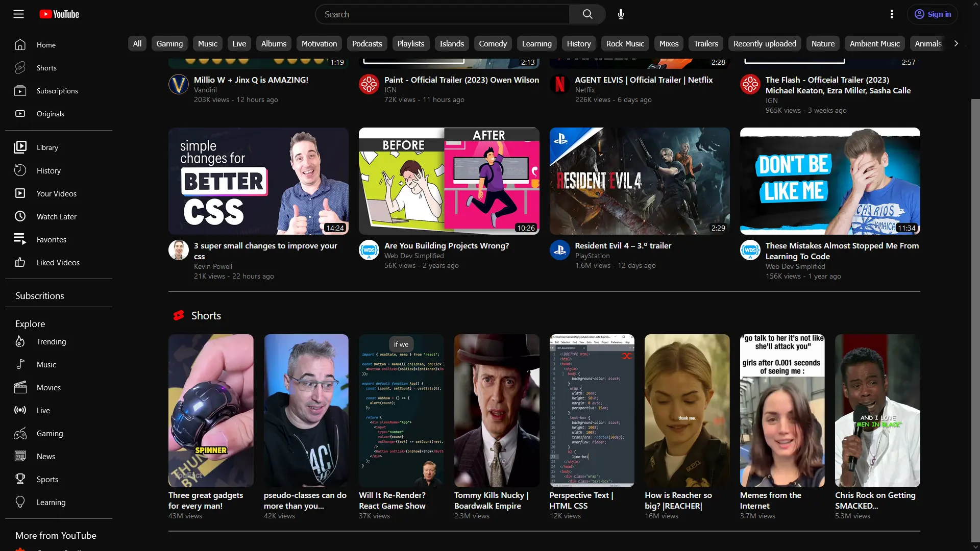
Task: Open News in Explore section
Action: click(59, 456)
